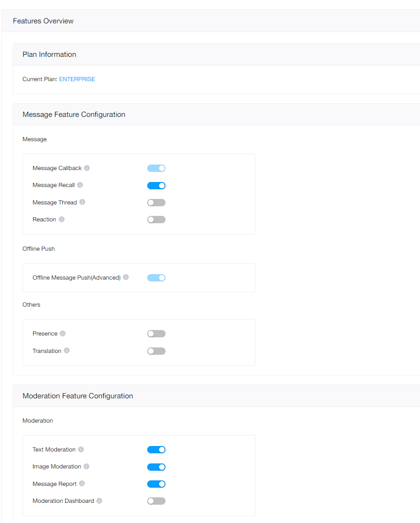Click info icon for Offline Message Push(Advanced)
Image resolution: width=420 pixels, height=523 pixels.
(x=126, y=277)
